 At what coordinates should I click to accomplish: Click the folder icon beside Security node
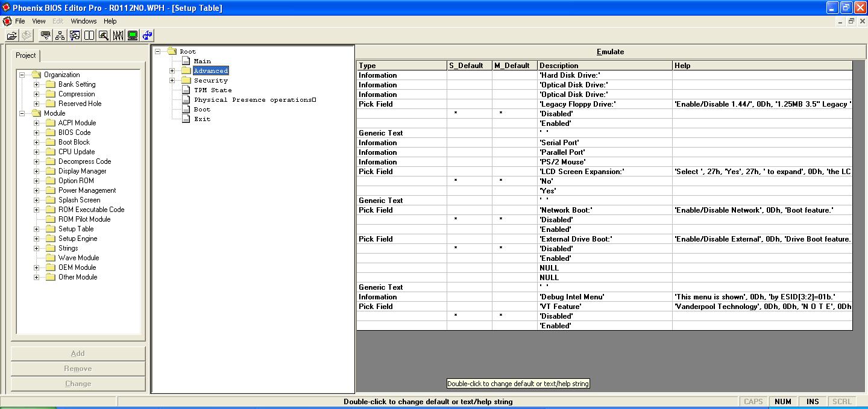(x=186, y=80)
